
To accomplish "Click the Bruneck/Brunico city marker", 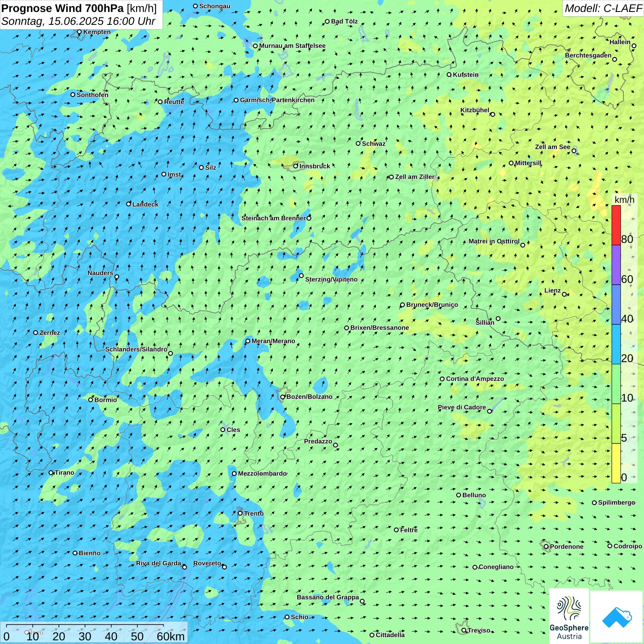I will point(402,305).
